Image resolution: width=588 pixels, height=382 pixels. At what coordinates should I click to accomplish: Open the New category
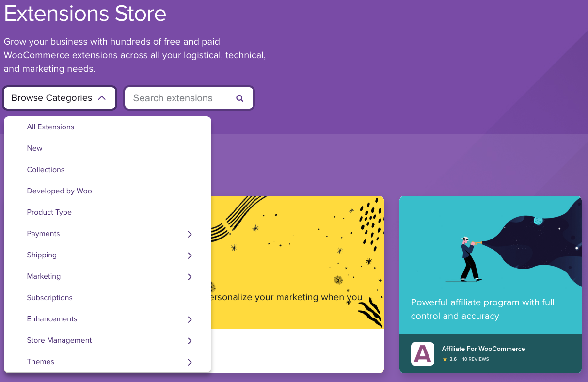34,148
